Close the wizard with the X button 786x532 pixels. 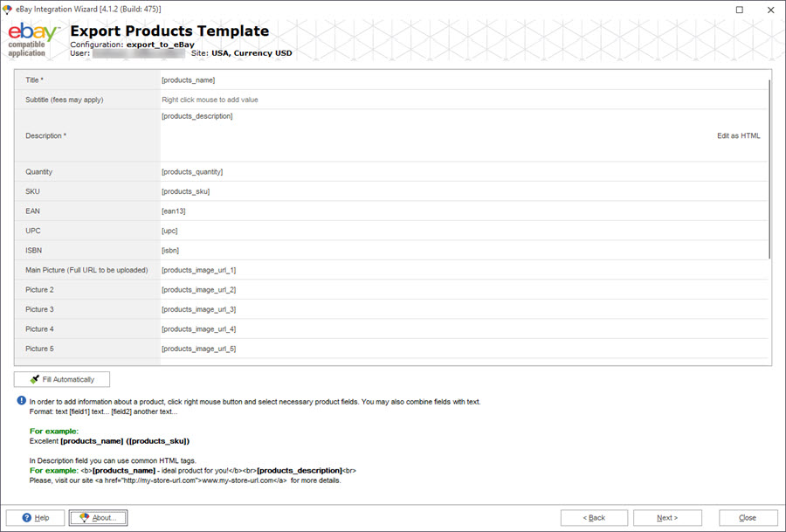(770, 10)
